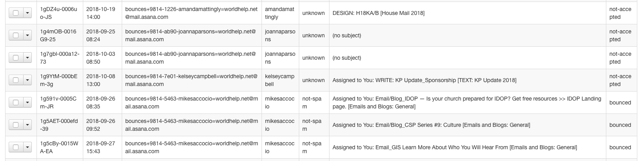Expand action dropdown for row 1g7gbl-000a12-73
Screen dimensions: 644x161
pos(27,58)
